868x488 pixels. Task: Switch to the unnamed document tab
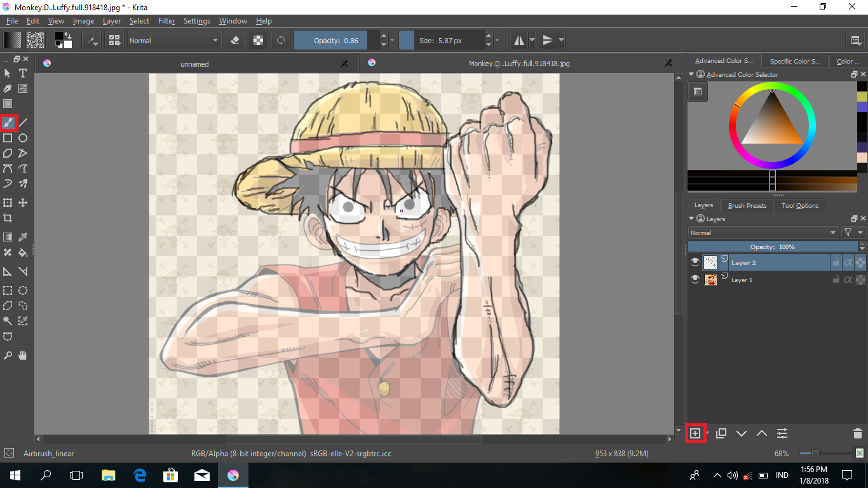[194, 64]
